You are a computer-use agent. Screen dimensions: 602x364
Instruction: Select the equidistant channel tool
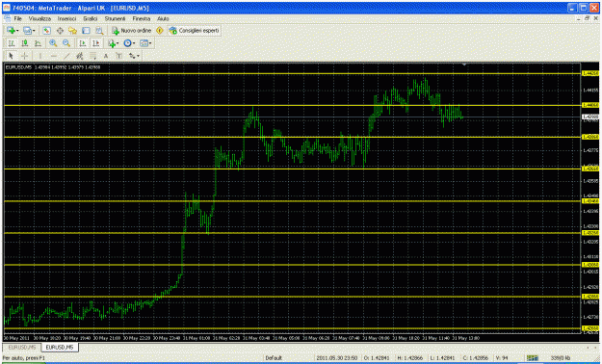[x=80, y=56]
